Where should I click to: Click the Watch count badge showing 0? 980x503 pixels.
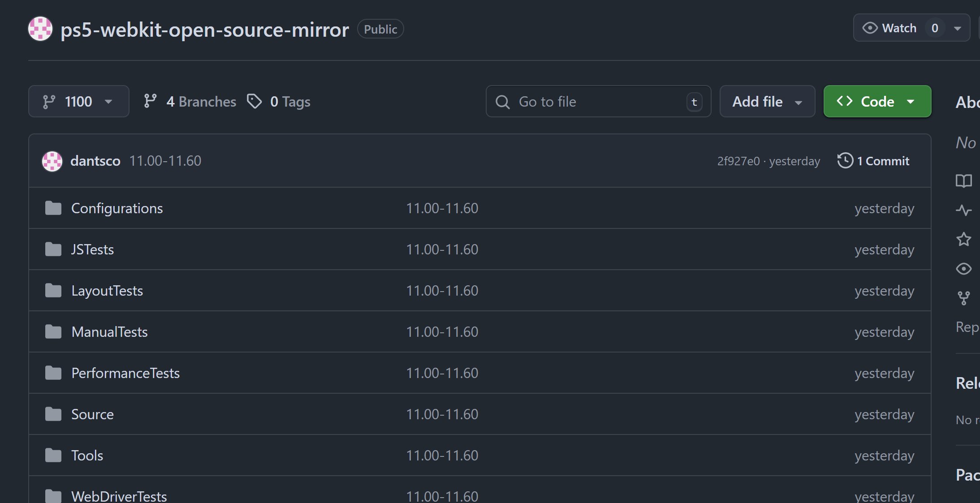pyautogui.click(x=935, y=28)
